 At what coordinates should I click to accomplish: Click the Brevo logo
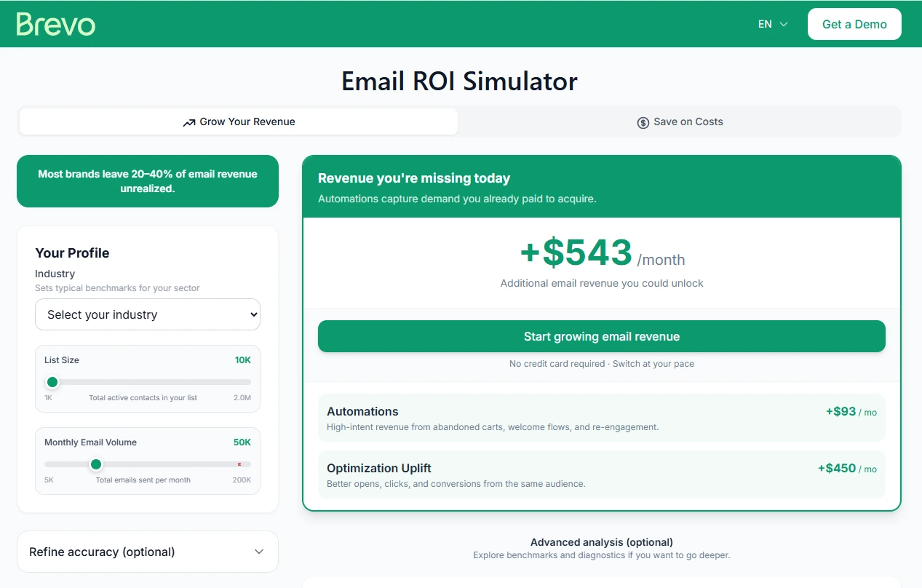[x=55, y=23]
